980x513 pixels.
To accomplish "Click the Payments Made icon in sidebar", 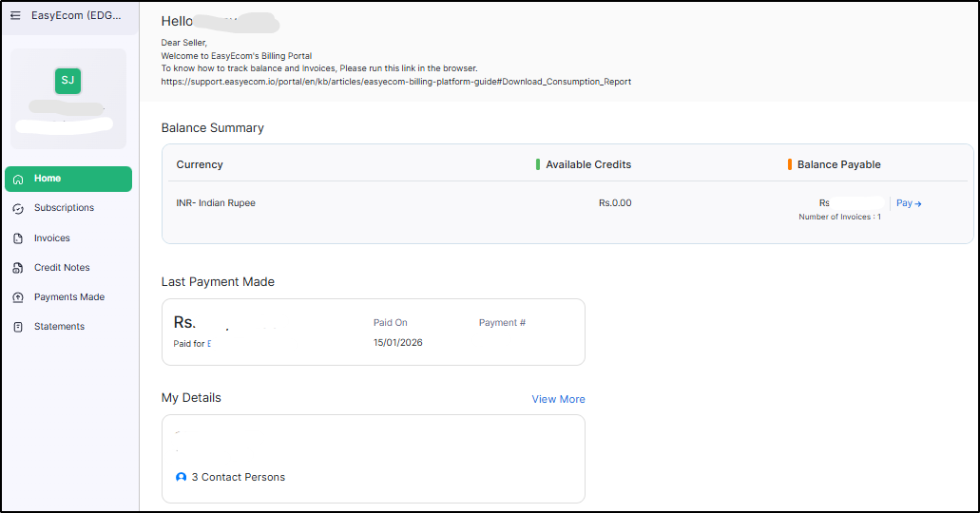I will pos(18,297).
